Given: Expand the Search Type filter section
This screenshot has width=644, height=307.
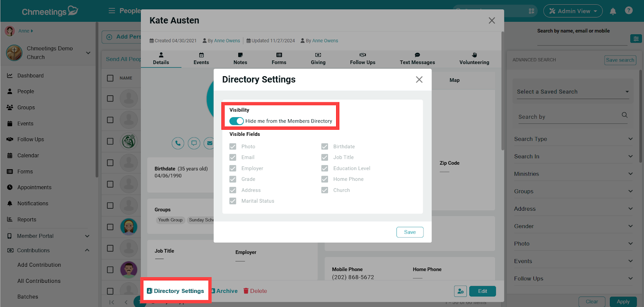Looking at the screenshot, I should [573, 139].
